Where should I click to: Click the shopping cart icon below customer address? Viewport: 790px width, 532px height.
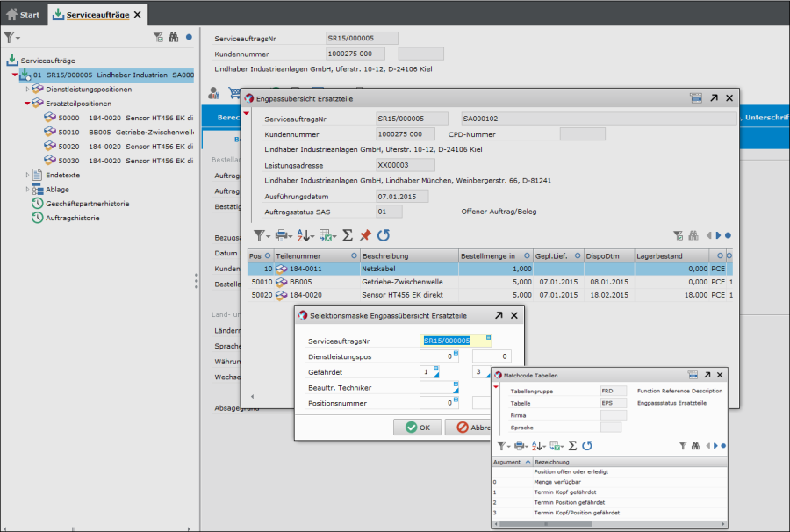click(234, 93)
